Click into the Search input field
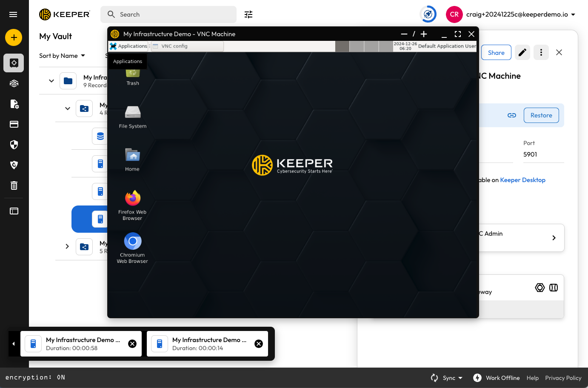Viewport: 588px width, 388px height. [174, 14]
